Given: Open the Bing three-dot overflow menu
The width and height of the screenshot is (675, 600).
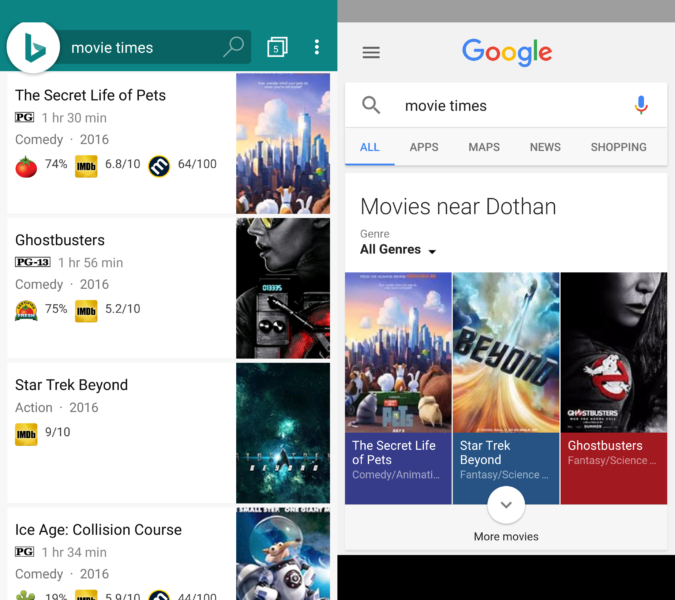Looking at the screenshot, I should click(x=317, y=47).
